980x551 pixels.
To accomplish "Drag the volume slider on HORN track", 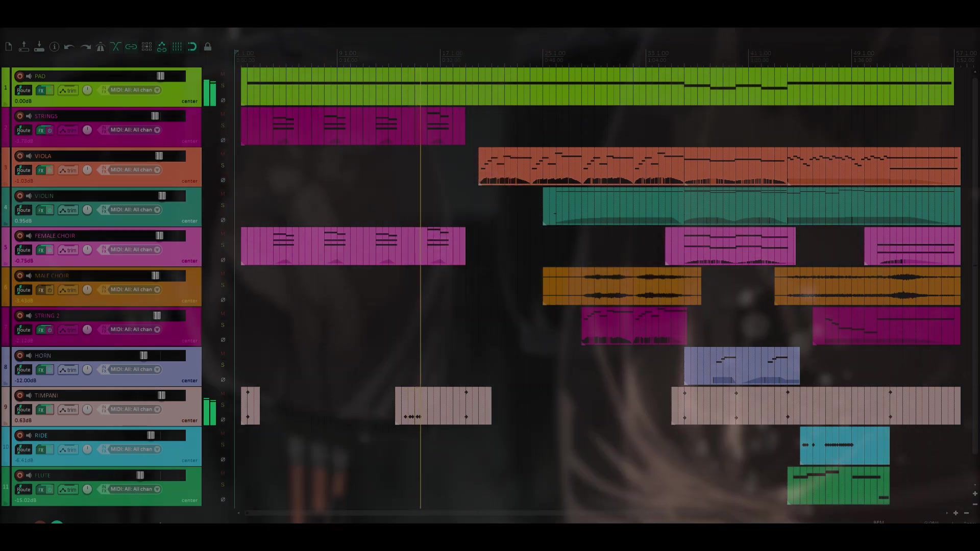I will [143, 355].
